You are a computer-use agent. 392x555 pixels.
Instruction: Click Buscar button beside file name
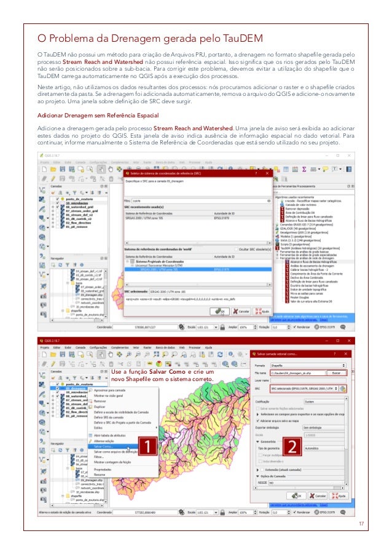[336, 373]
